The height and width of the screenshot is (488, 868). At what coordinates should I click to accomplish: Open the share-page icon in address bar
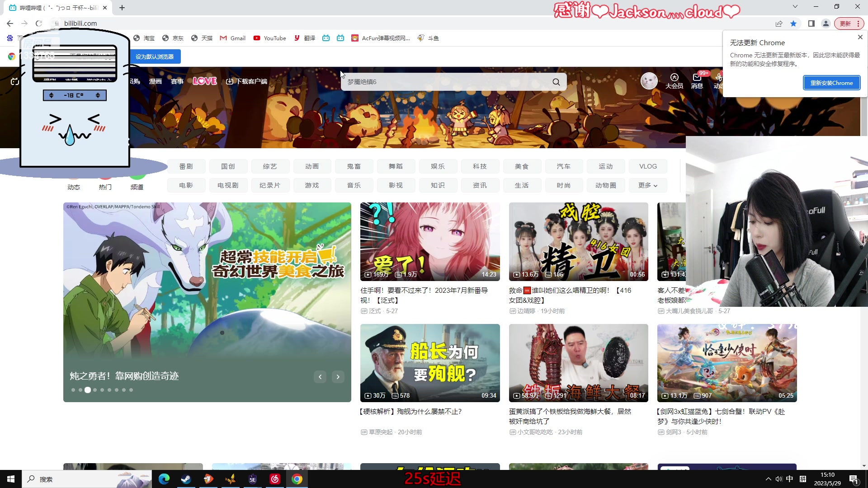[x=779, y=23]
